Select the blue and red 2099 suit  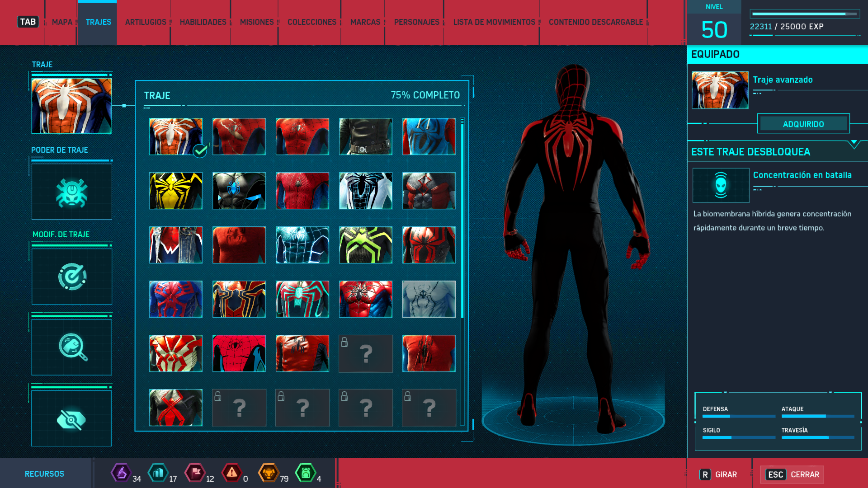click(x=176, y=299)
